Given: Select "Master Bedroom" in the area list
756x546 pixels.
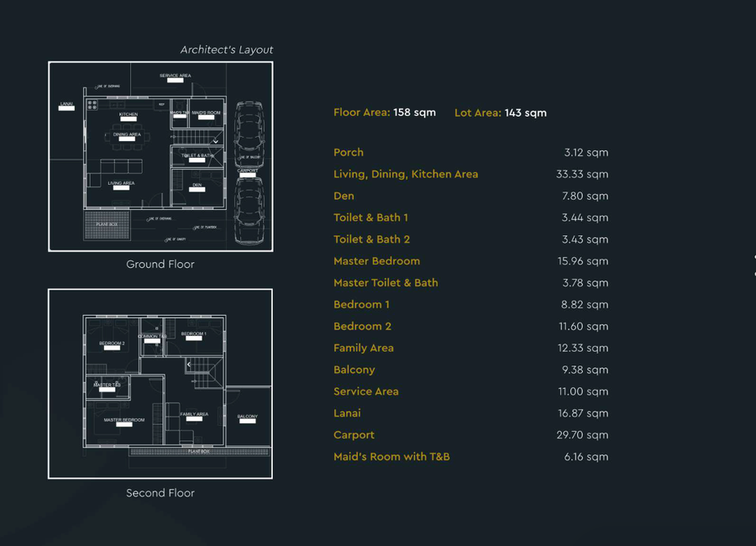Looking at the screenshot, I should tap(376, 261).
